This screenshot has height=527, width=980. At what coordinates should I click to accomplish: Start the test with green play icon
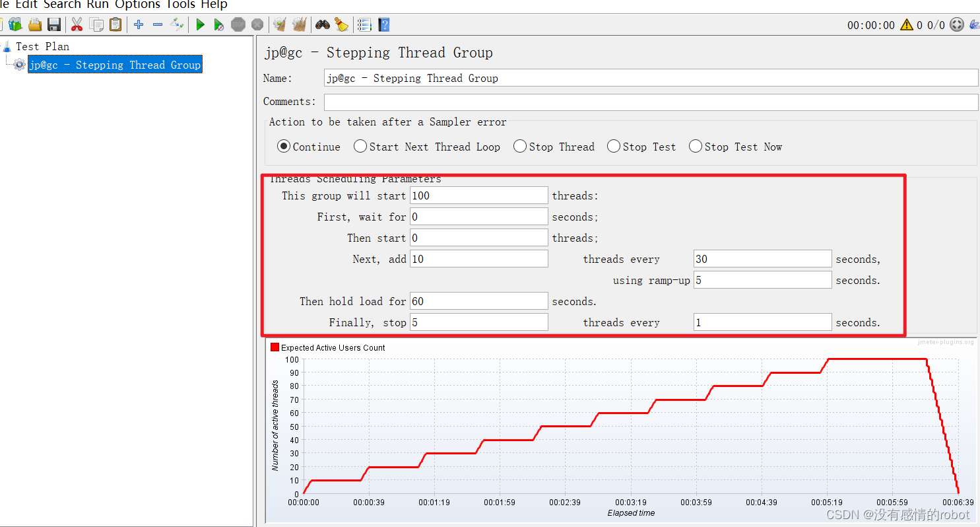click(200, 24)
